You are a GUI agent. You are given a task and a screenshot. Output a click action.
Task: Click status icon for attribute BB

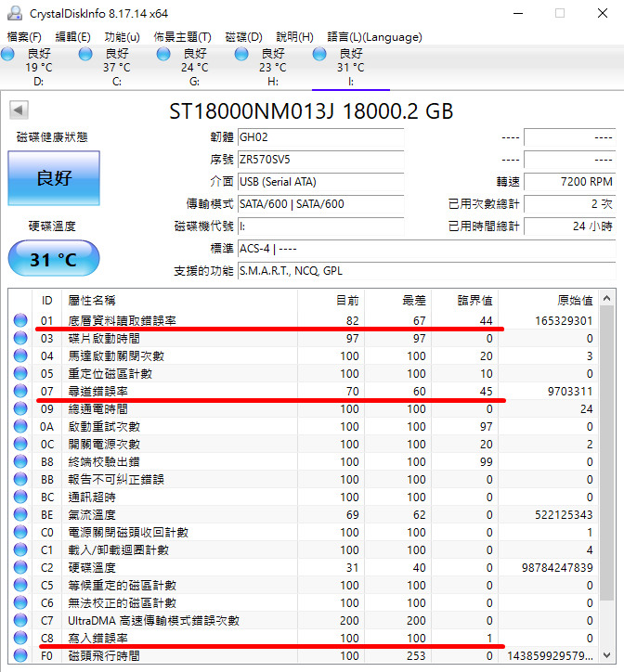pos(20,479)
